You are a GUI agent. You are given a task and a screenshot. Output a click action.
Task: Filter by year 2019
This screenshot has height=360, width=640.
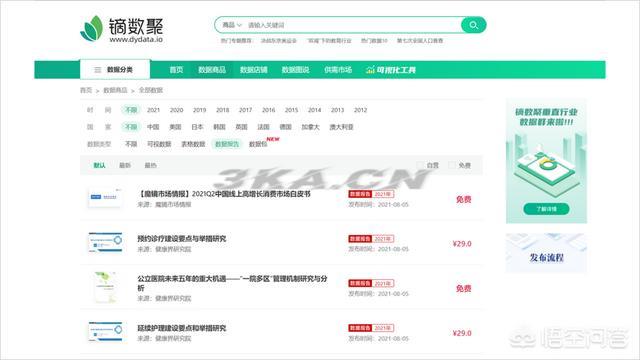pos(199,110)
